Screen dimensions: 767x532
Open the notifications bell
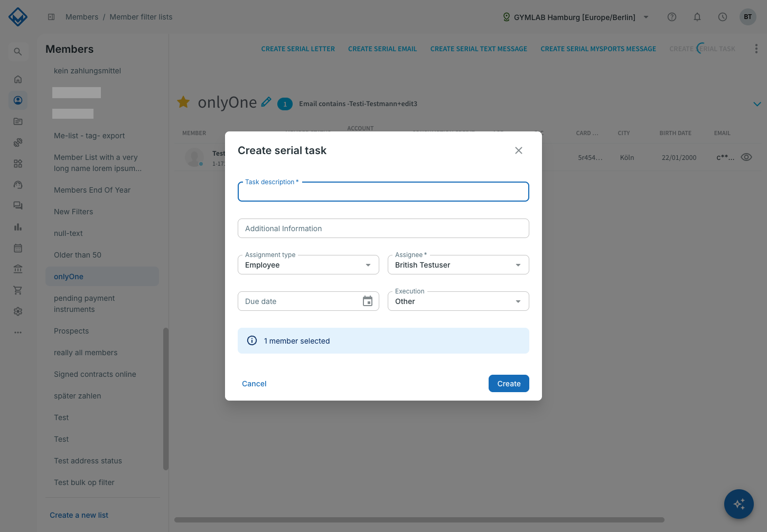tap(697, 17)
